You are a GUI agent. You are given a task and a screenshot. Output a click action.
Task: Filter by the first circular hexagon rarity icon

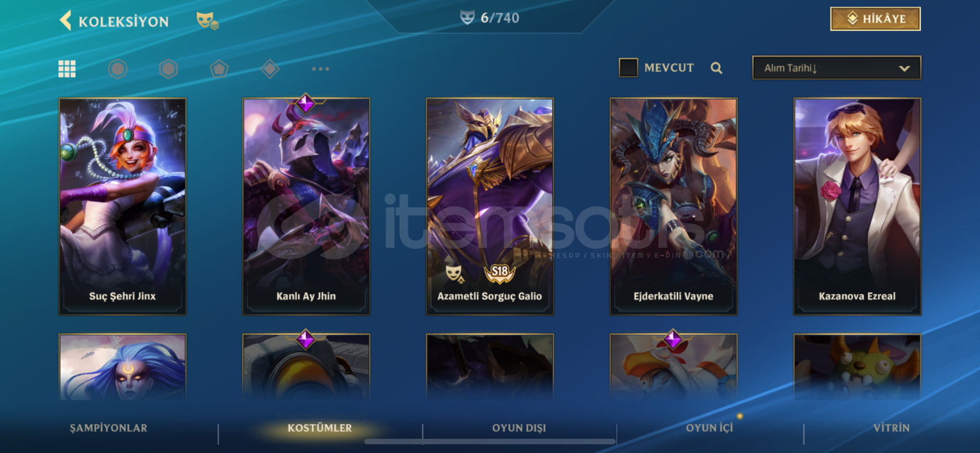pyautogui.click(x=118, y=69)
